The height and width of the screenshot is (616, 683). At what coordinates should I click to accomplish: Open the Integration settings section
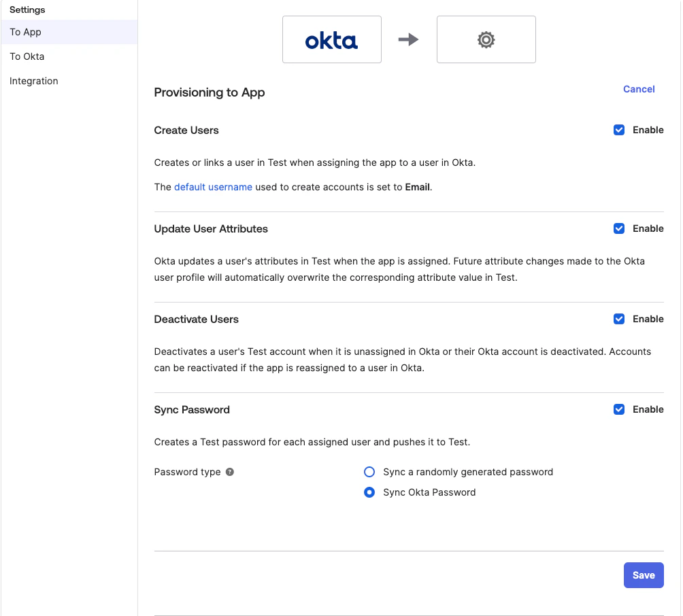(x=33, y=80)
